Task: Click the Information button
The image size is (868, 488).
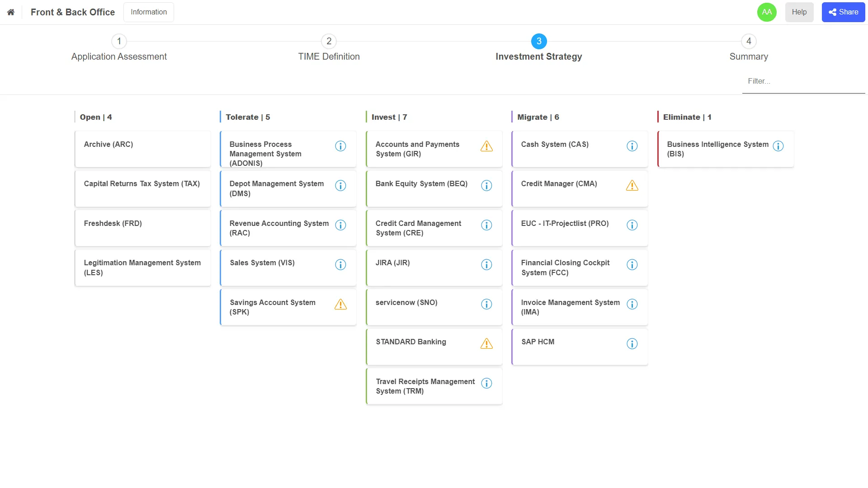Action: (149, 12)
